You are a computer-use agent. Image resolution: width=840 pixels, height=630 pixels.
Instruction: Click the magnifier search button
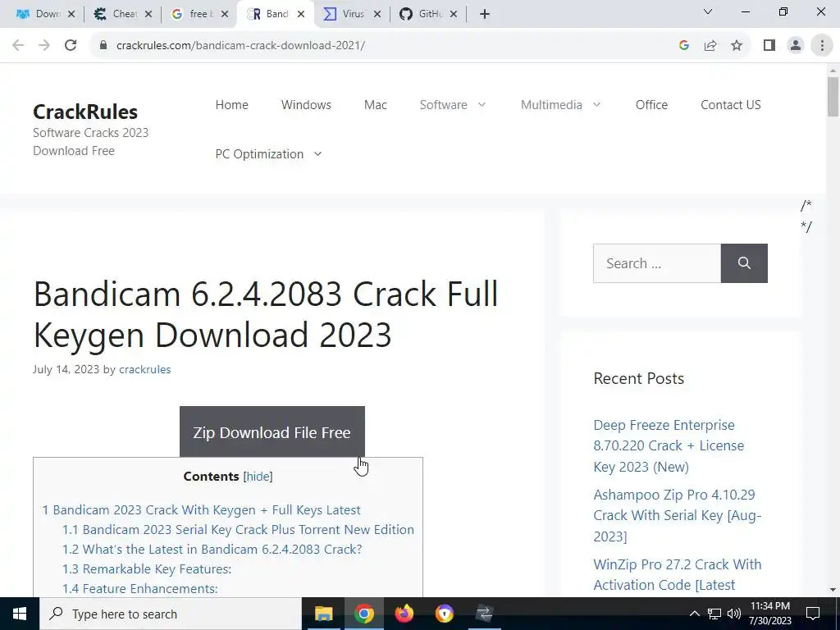(744, 263)
